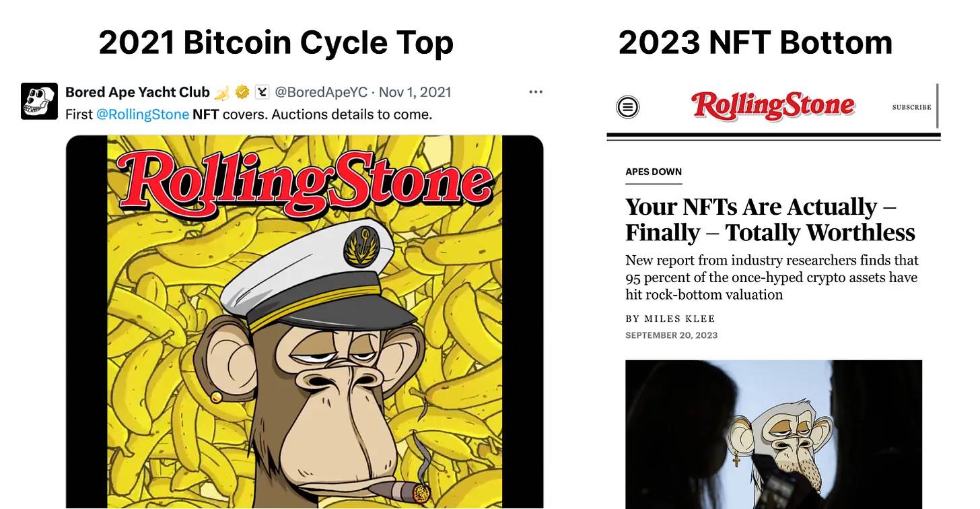
Task: Click the Rolling Stone logo in site header
Action: (x=773, y=106)
